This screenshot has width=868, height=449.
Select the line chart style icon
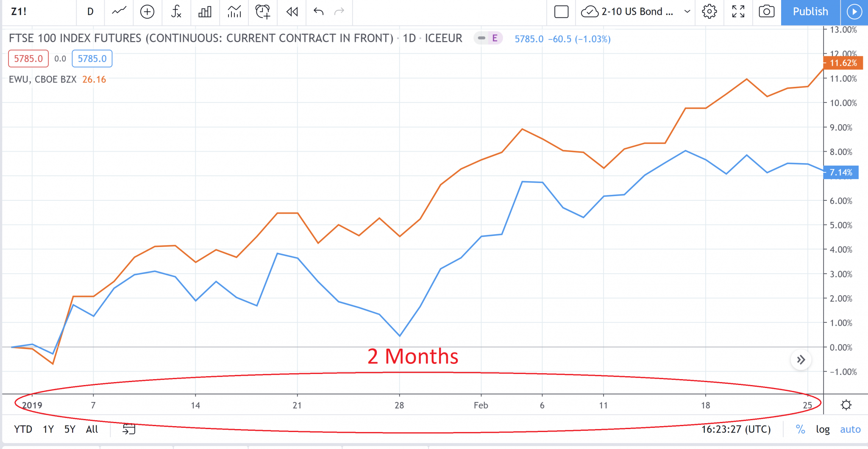119,12
